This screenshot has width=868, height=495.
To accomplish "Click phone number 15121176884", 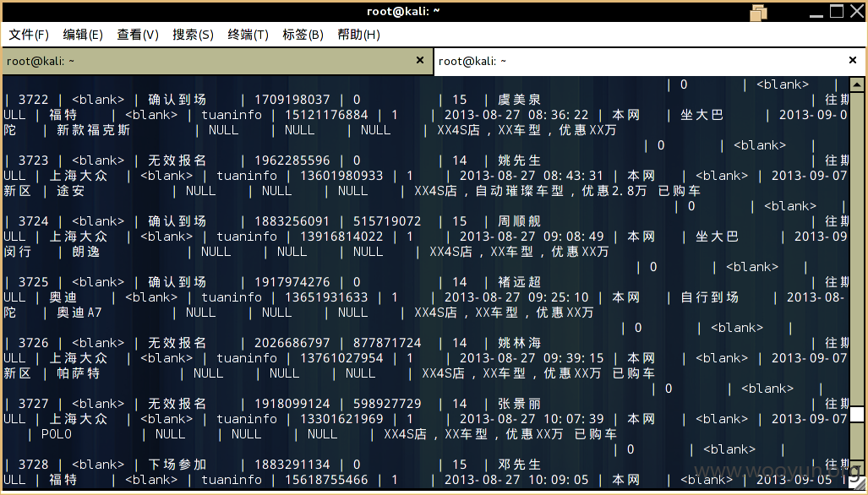I will coord(326,115).
